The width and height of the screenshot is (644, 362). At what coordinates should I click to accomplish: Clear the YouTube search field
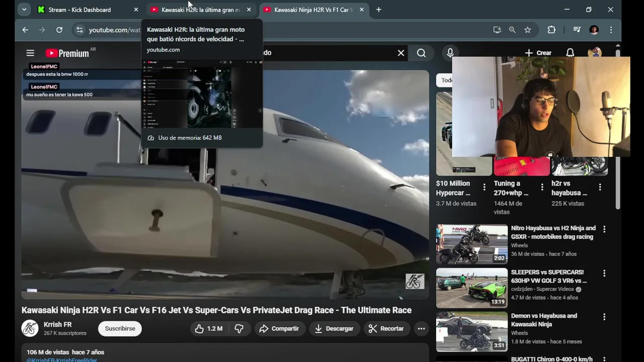[401, 53]
